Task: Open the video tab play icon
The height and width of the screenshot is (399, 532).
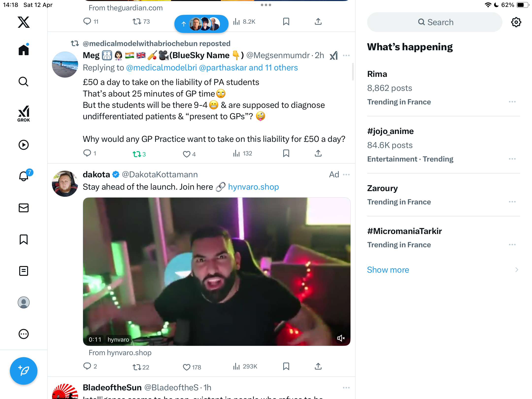Action: 24,145
